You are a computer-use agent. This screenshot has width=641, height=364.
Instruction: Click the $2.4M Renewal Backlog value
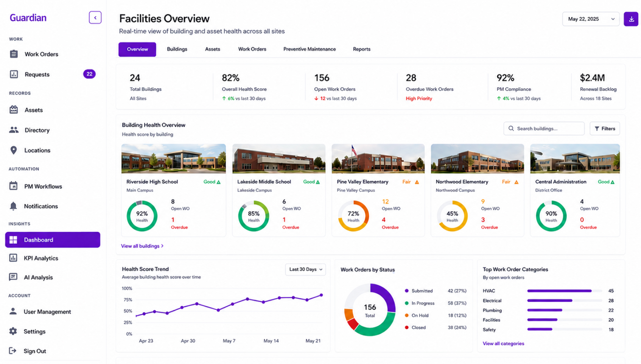[592, 78]
